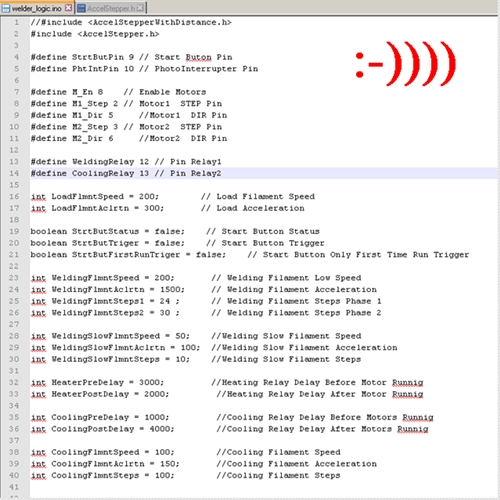Click the save-state icon on AccelStepper.h tab

click(81, 8)
